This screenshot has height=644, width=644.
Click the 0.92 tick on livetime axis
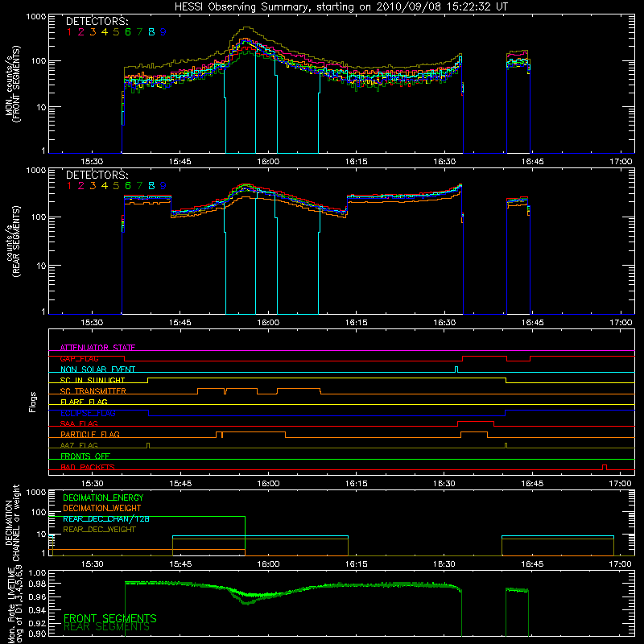click(38, 623)
